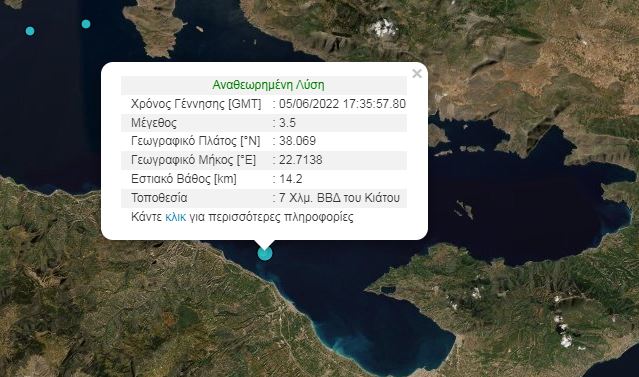Click the longitude value 22.7138

click(x=300, y=160)
